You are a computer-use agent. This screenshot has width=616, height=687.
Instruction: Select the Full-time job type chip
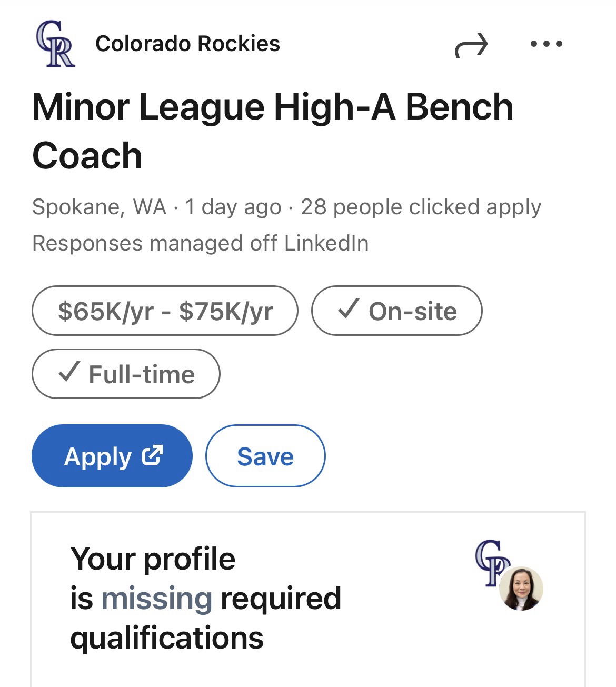126,374
